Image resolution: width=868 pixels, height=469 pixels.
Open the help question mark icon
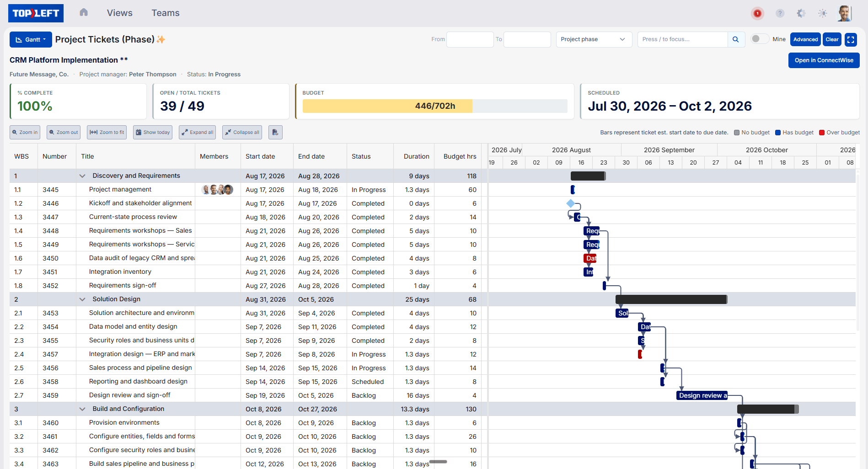coord(780,13)
